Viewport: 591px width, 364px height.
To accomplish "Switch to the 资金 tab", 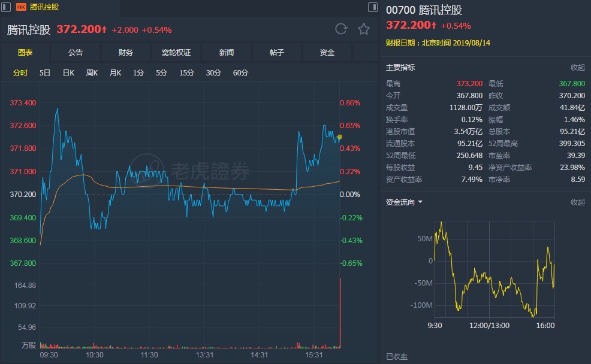I will coord(327,53).
